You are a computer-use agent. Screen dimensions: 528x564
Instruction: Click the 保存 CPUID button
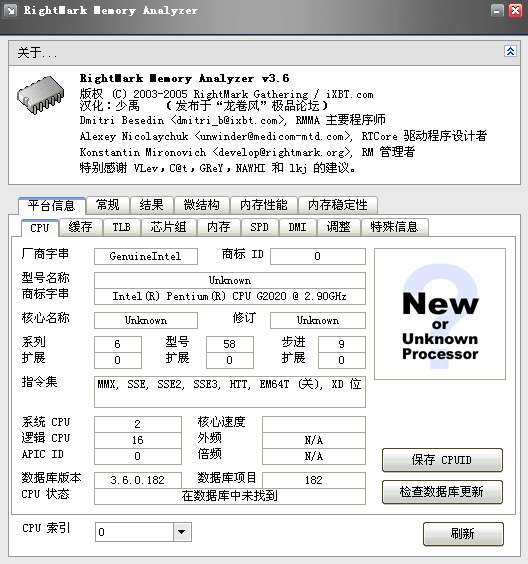coord(442,460)
